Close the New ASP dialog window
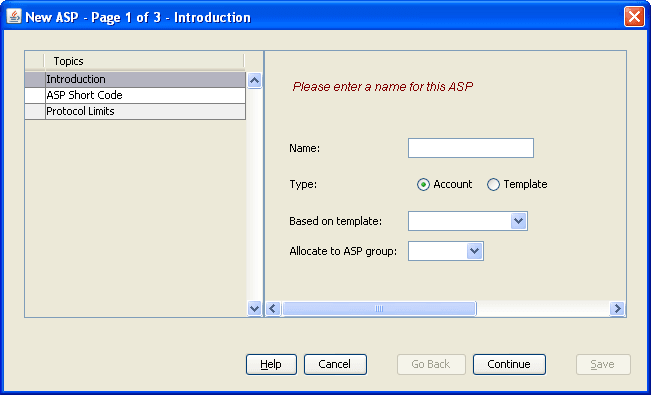This screenshot has width=651, height=395. tap(634, 17)
